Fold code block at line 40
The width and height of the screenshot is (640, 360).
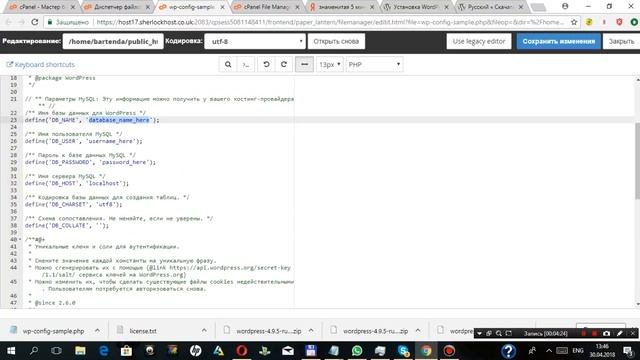[20, 240]
